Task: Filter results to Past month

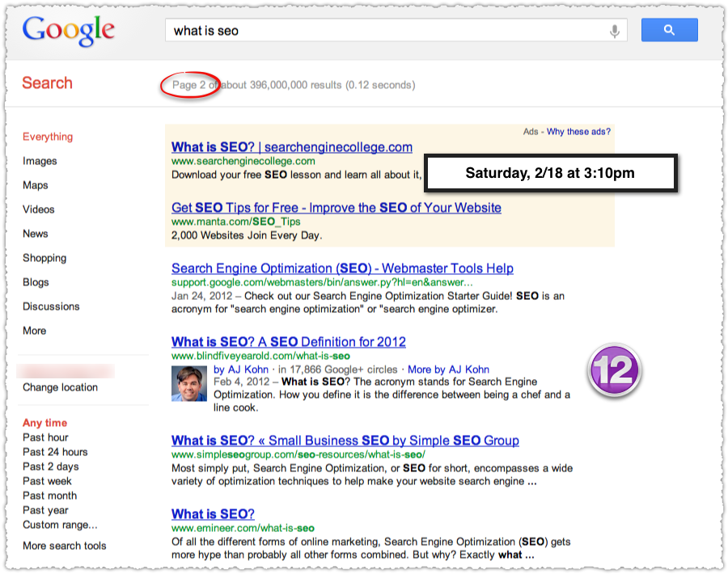Action: click(x=49, y=496)
